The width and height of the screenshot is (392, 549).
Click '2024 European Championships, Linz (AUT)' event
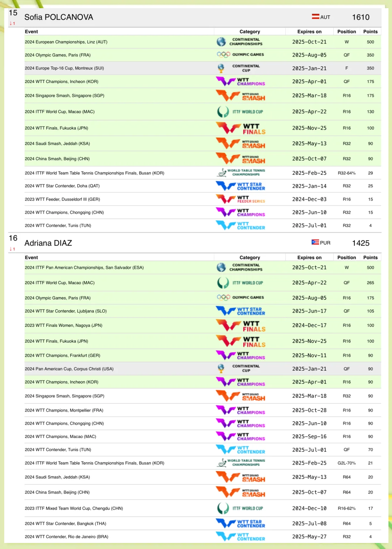coord(66,42)
